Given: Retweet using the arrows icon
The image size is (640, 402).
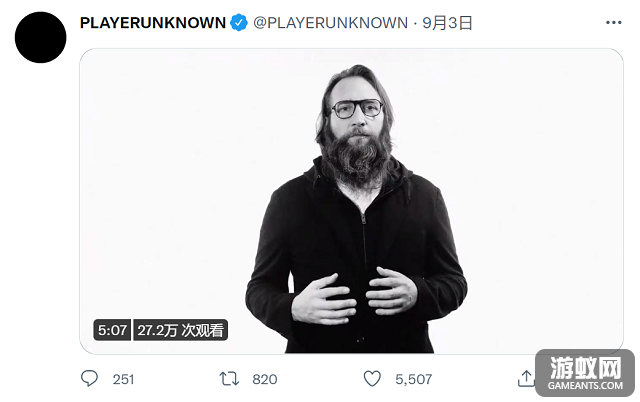Looking at the screenshot, I should pos(229,379).
